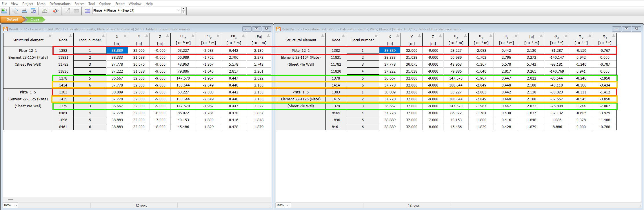Select the -1.340 φy cell
Image resolution: width=644 pixels, height=210 pixels.
click(x=581, y=64)
